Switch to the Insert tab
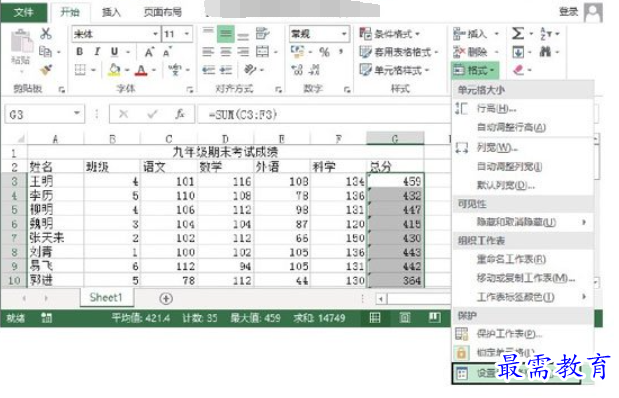 pos(111,12)
